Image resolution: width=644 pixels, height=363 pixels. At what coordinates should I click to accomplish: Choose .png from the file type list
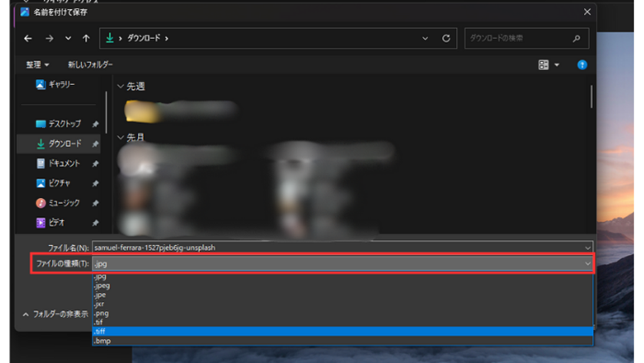pos(102,313)
